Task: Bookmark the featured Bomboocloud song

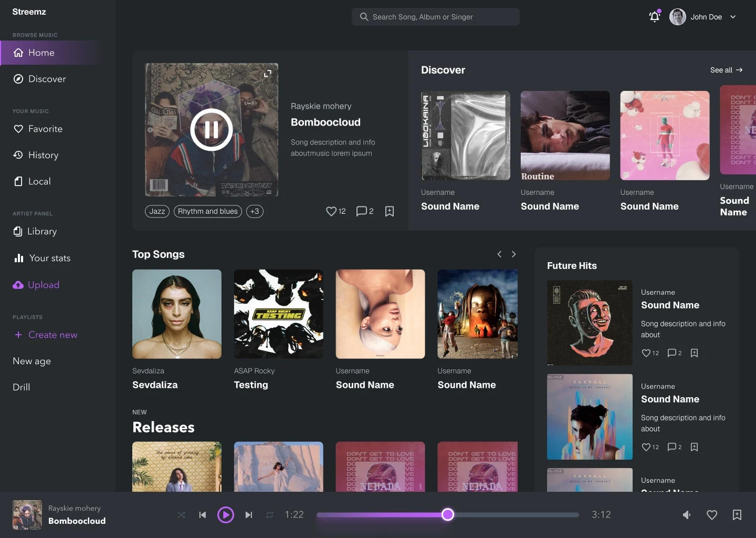Action: [390, 211]
